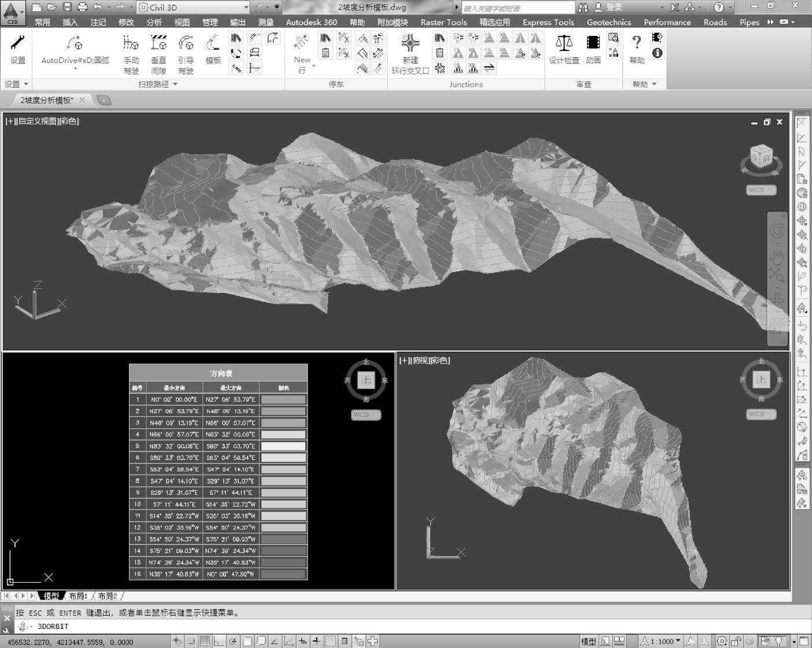
Task: Open the Autodesk Exchange X icon
Action: click(674, 7)
